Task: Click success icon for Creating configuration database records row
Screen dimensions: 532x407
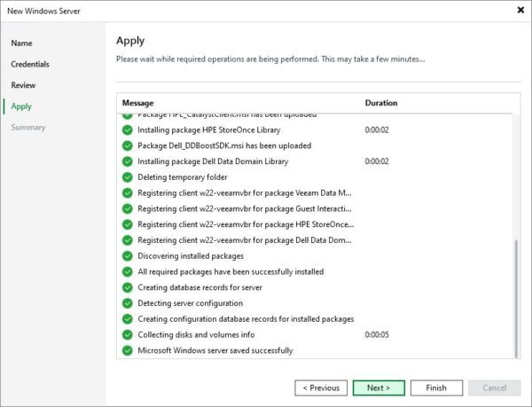Action: 127,319
